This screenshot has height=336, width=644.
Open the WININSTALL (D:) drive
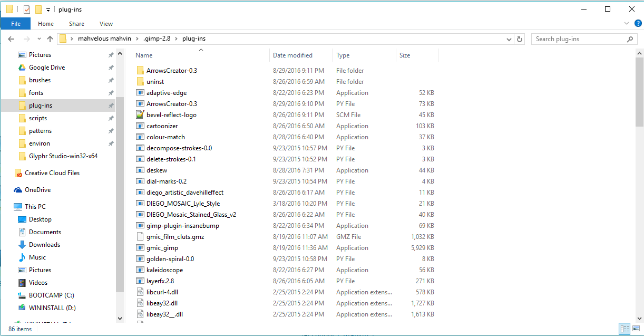[x=52, y=308]
